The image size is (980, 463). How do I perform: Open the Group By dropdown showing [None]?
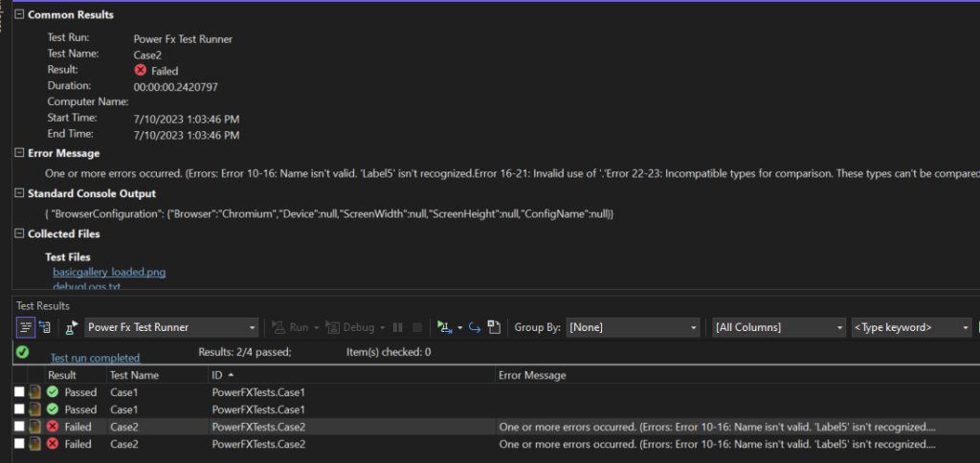coord(633,327)
